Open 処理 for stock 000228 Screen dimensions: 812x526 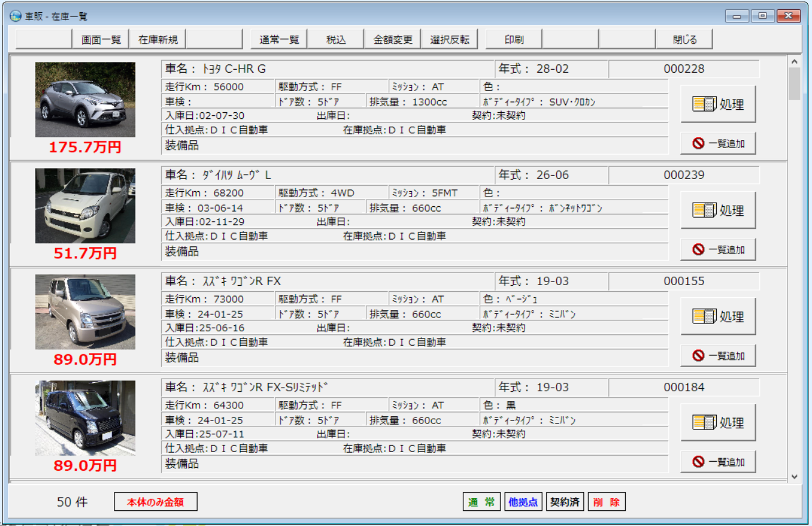tap(718, 104)
